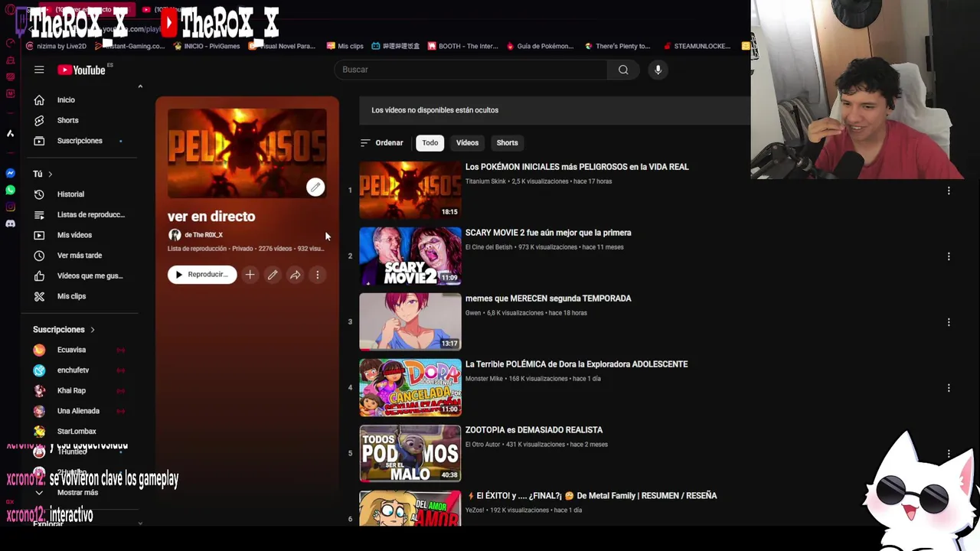Click into the Buscar search field
The width and height of the screenshot is (980, 551).
tap(471, 70)
